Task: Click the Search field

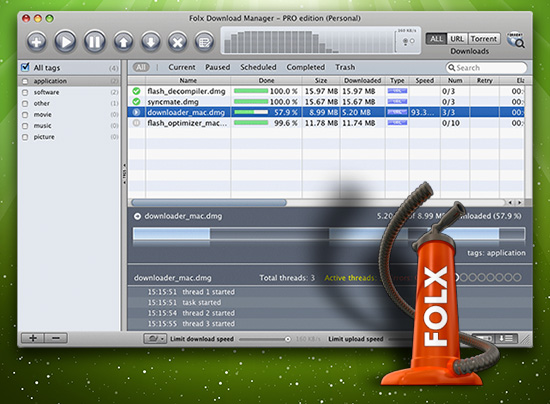Action: coord(486,68)
